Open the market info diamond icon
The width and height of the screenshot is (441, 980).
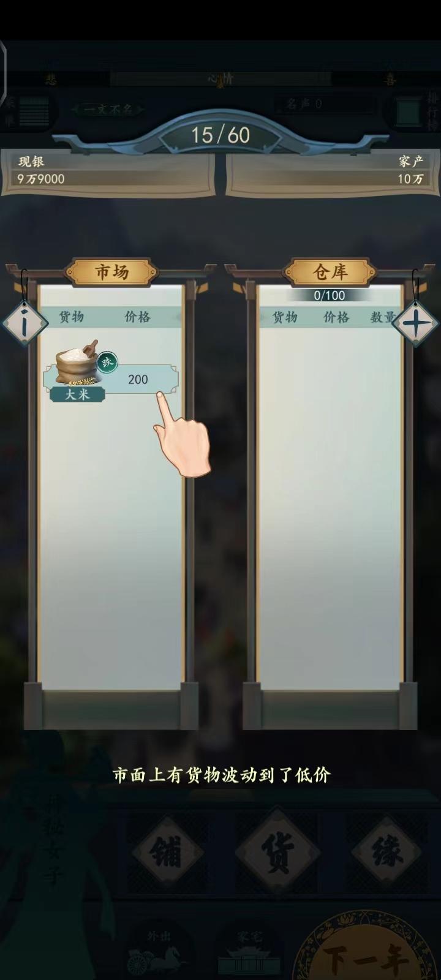[x=24, y=323]
